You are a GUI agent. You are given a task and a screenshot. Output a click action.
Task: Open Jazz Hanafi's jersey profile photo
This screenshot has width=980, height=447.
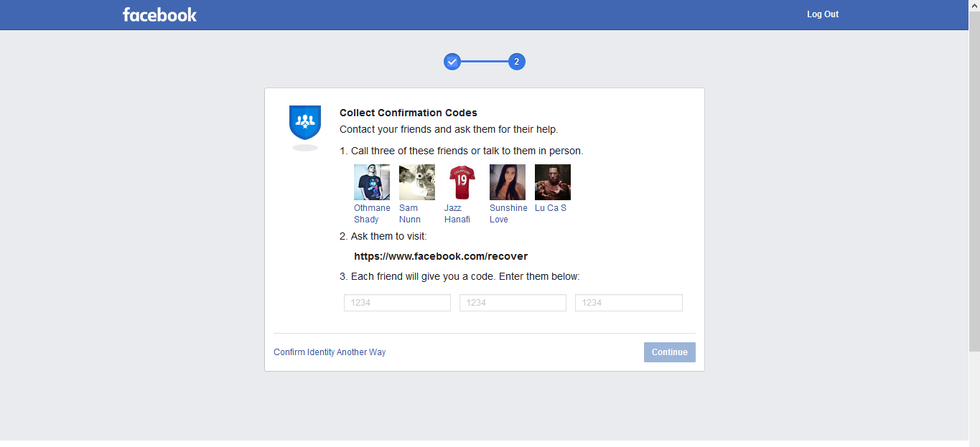[462, 182]
